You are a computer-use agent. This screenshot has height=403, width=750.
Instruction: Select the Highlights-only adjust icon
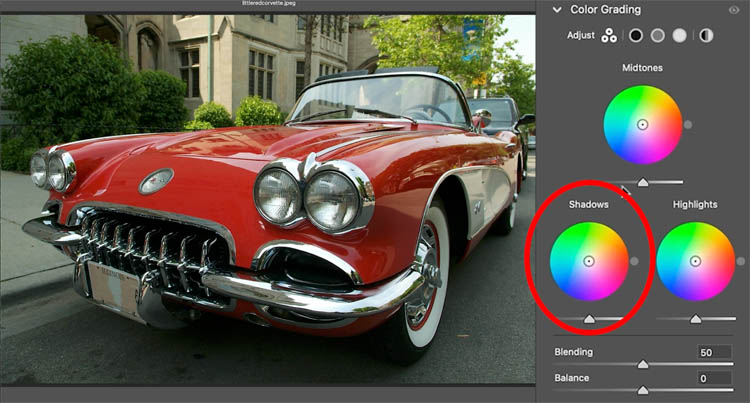tap(680, 35)
